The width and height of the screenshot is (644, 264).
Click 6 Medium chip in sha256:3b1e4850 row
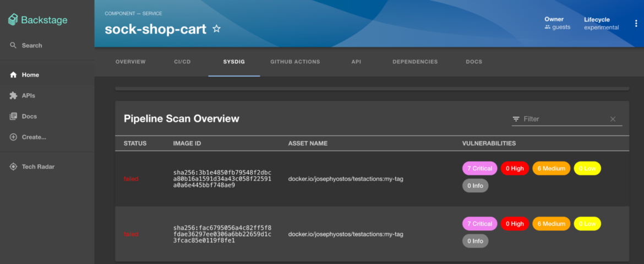[552, 169]
